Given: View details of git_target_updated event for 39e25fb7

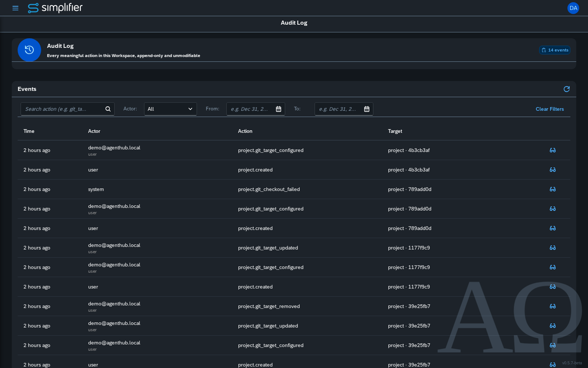Looking at the screenshot, I should (x=553, y=326).
